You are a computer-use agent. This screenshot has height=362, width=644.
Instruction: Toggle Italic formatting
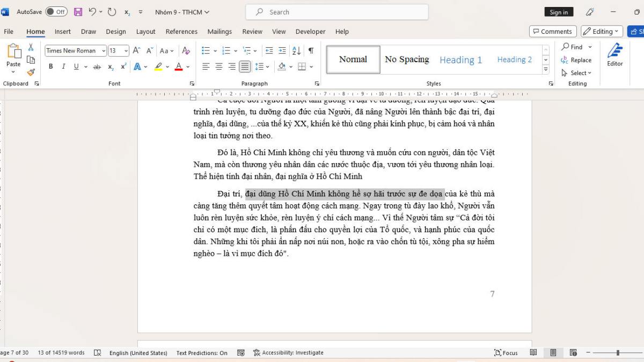pyautogui.click(x=63, y=67)
